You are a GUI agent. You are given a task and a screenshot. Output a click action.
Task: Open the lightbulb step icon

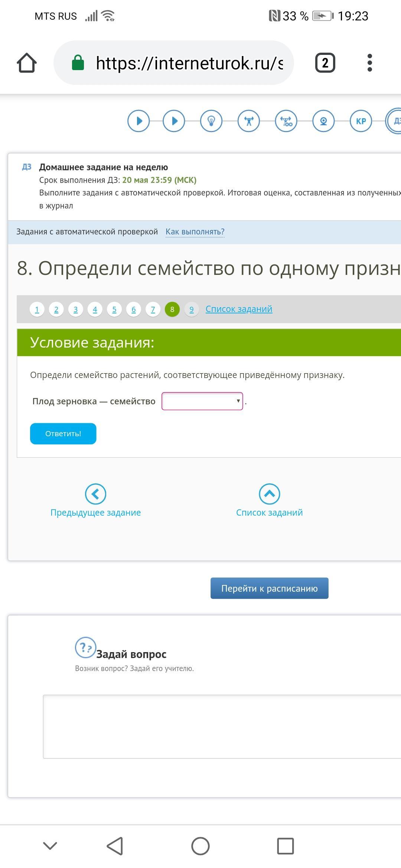point(211,121)
